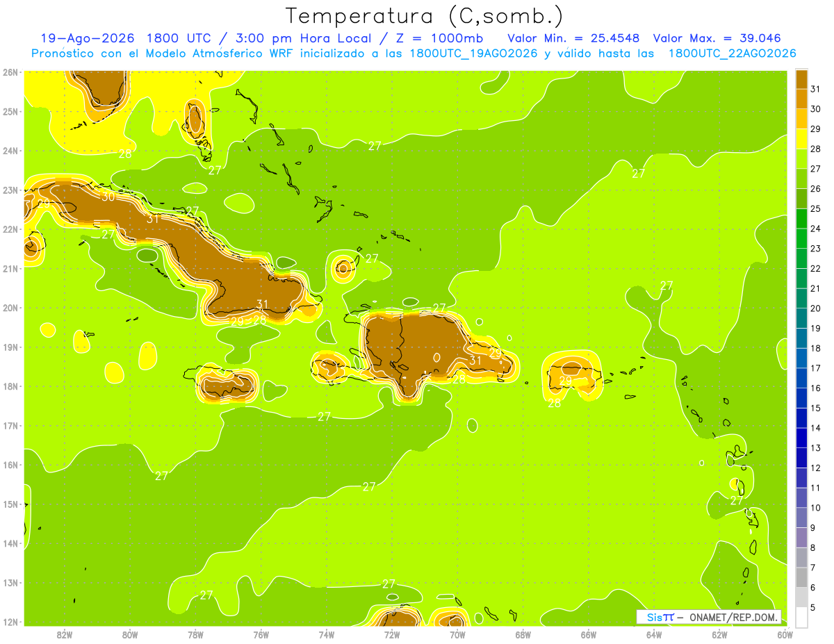
Task: Click the '25' value on the colorbar legend
Action: pos(816,208)
